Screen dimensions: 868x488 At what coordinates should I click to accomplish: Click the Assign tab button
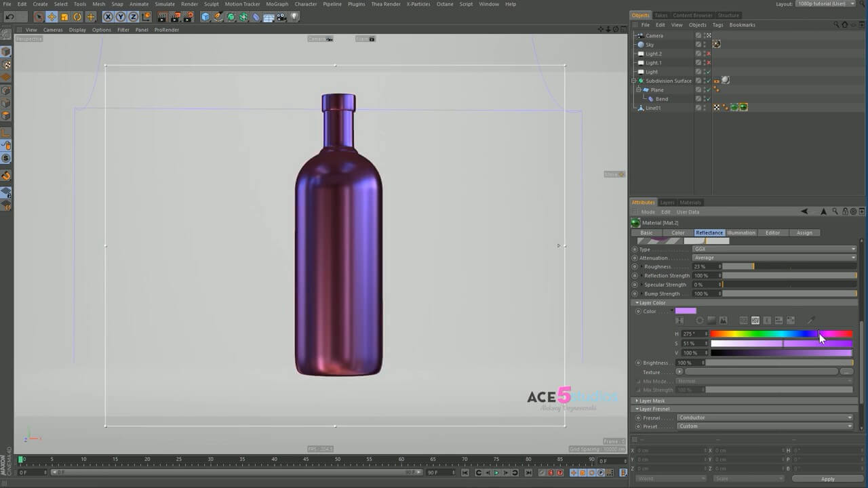pyautogui.click(x=804, y=232)
